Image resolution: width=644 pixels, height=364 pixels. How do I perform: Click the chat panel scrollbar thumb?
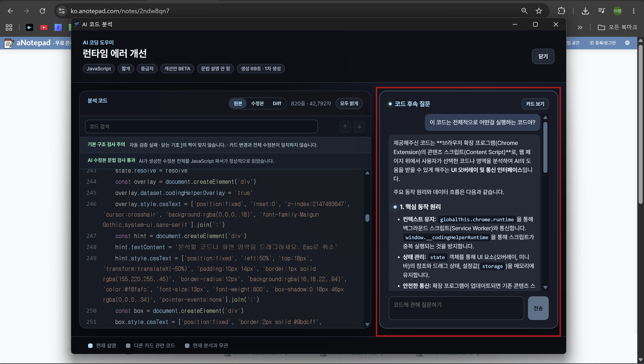click(x=545, y=148)
